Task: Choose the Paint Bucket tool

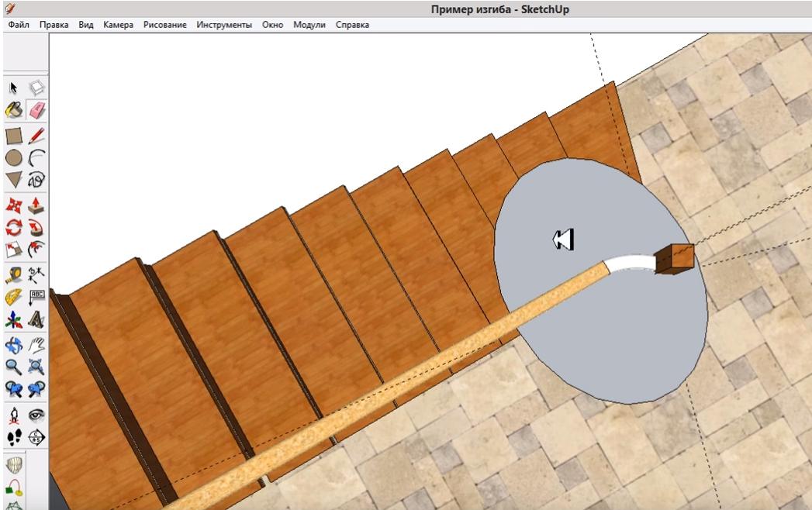Action: [x=15, y=112]
